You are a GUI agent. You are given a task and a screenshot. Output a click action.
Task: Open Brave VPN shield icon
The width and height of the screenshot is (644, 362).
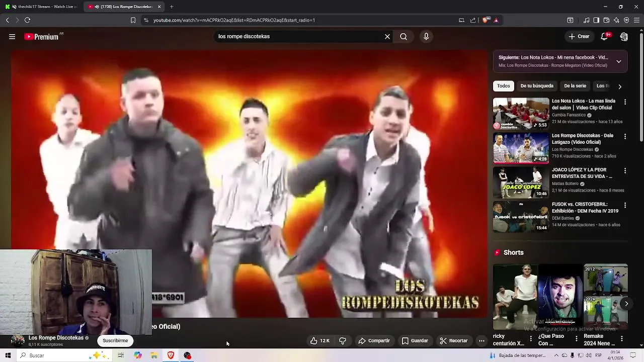[626, 20]
